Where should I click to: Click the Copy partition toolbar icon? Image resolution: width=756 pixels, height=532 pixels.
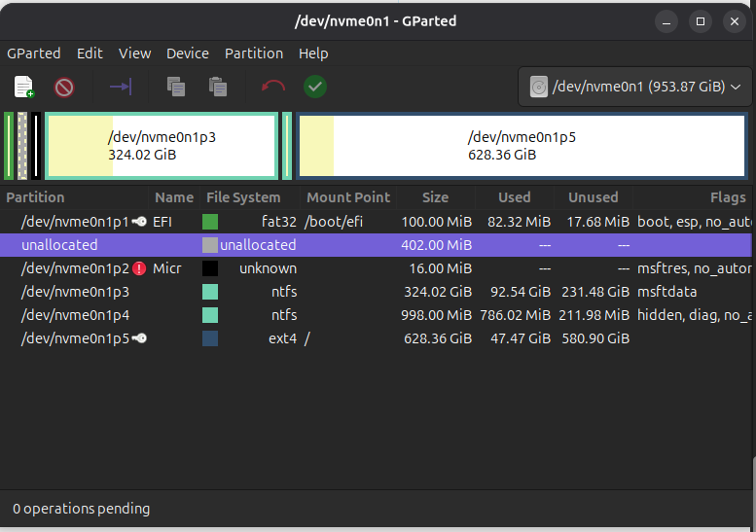(x=176, y=88)
